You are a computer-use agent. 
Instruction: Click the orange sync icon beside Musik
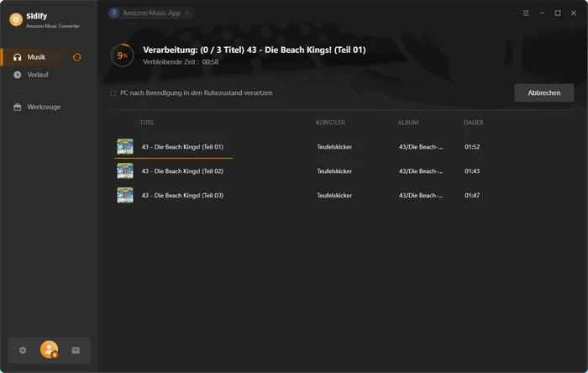click(x=77, y=57)
